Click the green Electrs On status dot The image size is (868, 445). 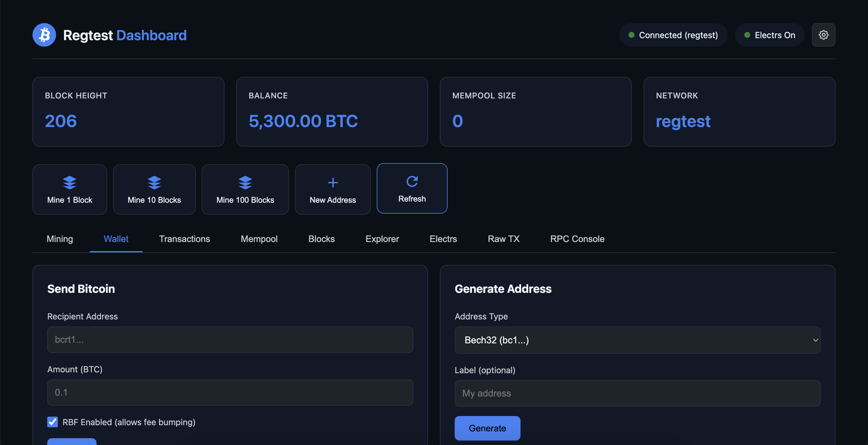pos(747,35)
